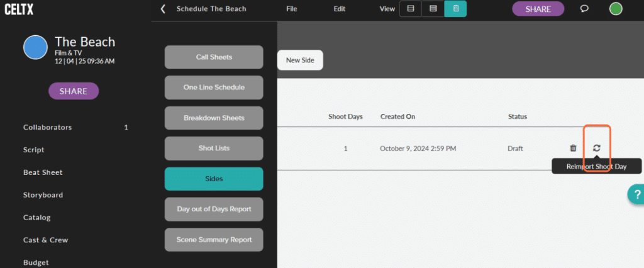The height and width of the screenshot is (268, 644).
Task: Click the Status column header
Action: point(518,117)
